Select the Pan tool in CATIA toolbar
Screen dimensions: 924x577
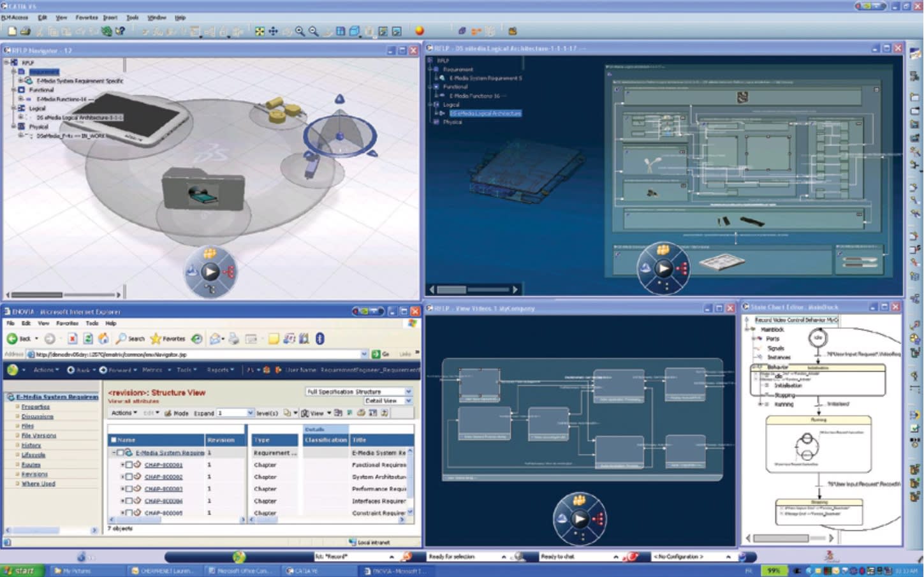coord(273,31)
